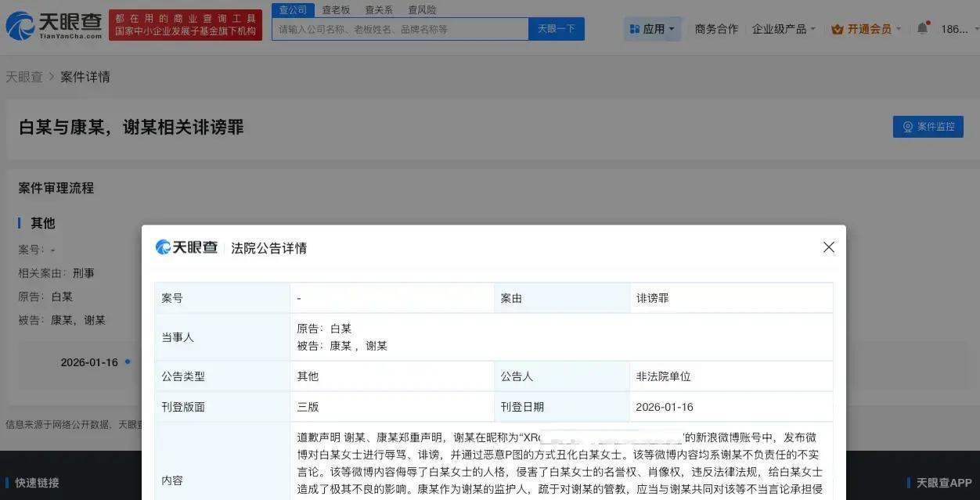Click the 刊登日期 2026-01-16 value cell
Viewport: 980px width, 500px height.
(x=731, y=407)
